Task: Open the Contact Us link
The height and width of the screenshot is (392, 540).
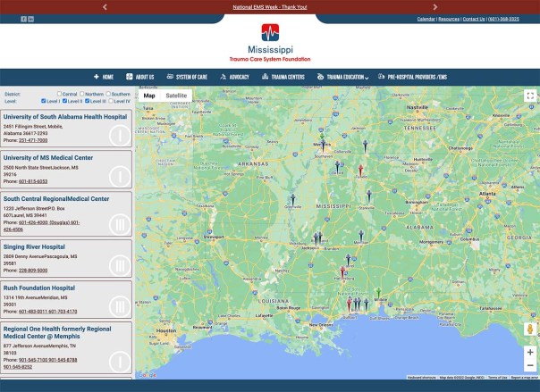Action: pos(474,19)
